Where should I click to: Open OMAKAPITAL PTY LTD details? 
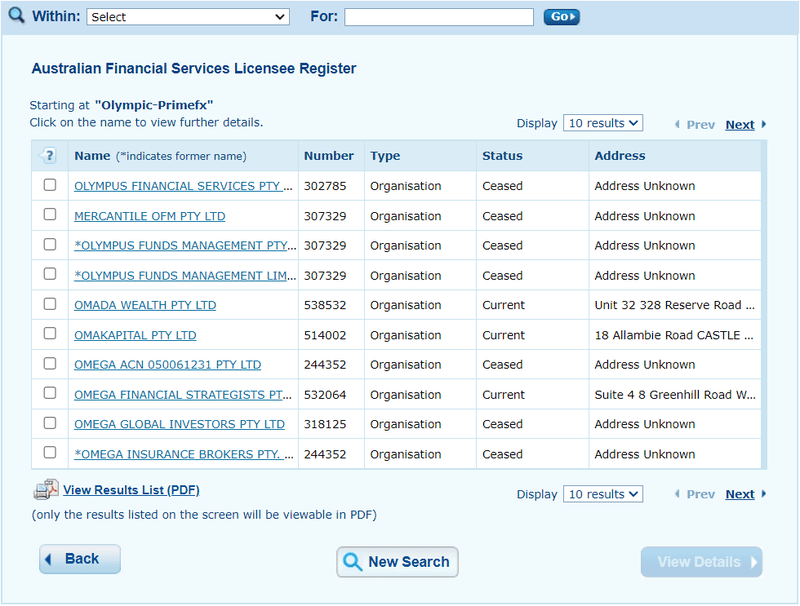(135, 336)
